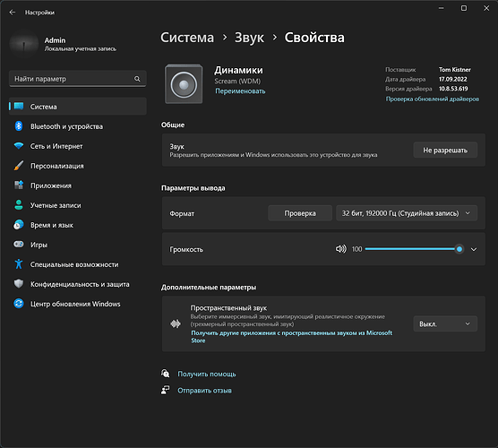Click the Не разрешать button
The height and width of the screenshot is (448, 498).
click(x=445, y=150)
